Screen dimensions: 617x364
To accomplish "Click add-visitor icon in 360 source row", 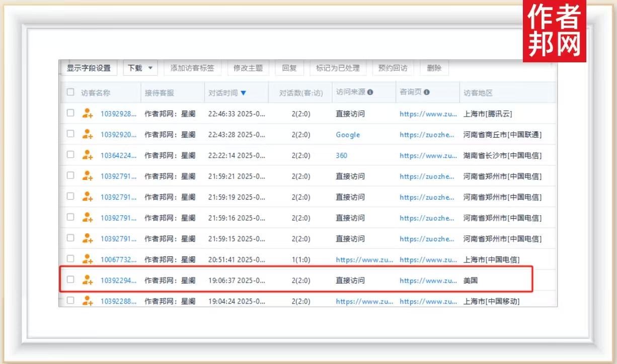I will coord(88,155).
